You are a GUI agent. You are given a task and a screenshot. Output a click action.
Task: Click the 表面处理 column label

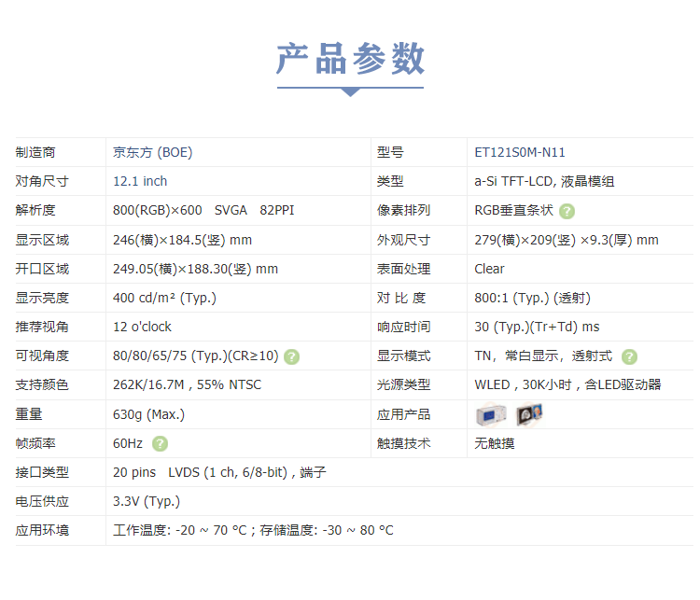click(x=403, y=269)
